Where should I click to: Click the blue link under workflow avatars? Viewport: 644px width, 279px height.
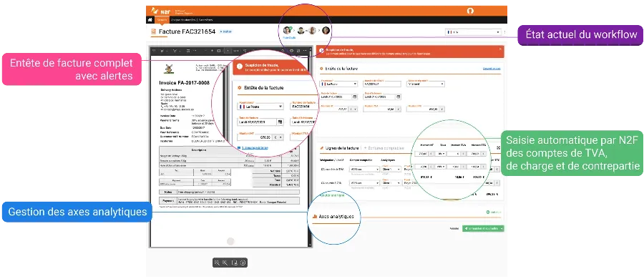[x=289, y=38]
